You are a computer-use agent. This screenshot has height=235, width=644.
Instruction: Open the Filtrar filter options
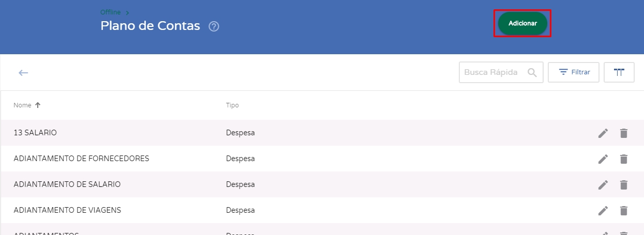[x=574, y=72]
